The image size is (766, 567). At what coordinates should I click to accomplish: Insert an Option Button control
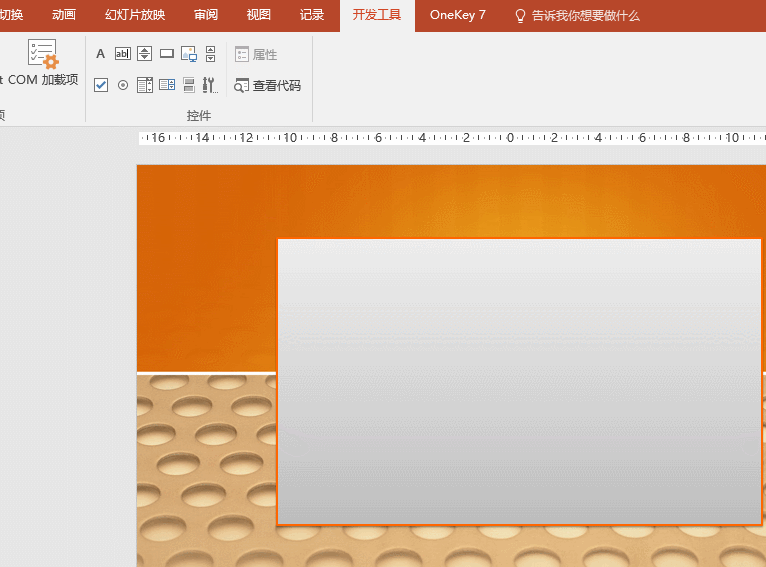(x=123, y=85)
